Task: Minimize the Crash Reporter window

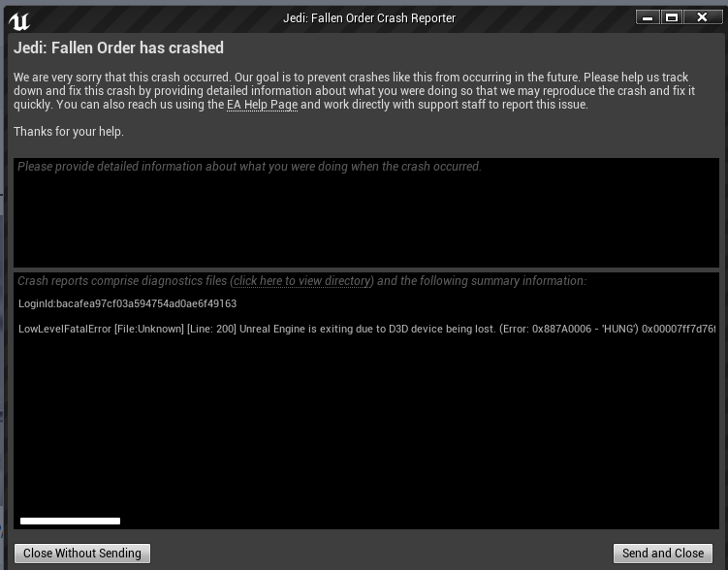Action: coord(648,17)
